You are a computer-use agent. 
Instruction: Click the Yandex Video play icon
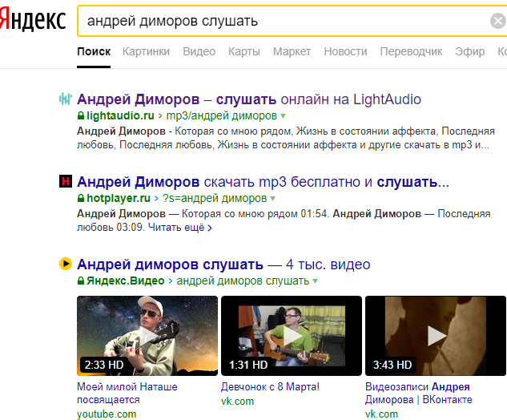click(66, 264)
